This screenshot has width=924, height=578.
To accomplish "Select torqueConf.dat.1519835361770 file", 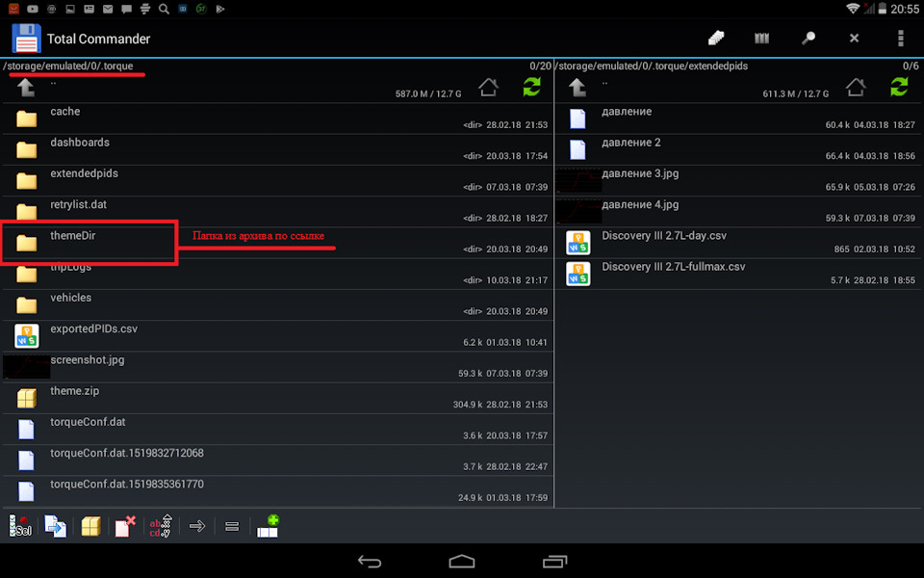I will (278, 491).
